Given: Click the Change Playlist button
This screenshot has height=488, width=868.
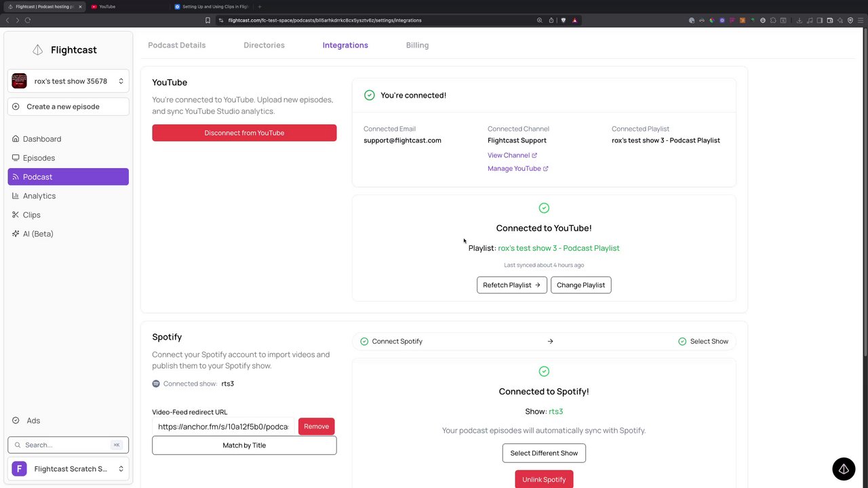Looking at the screenshot, I should (581, 285).
